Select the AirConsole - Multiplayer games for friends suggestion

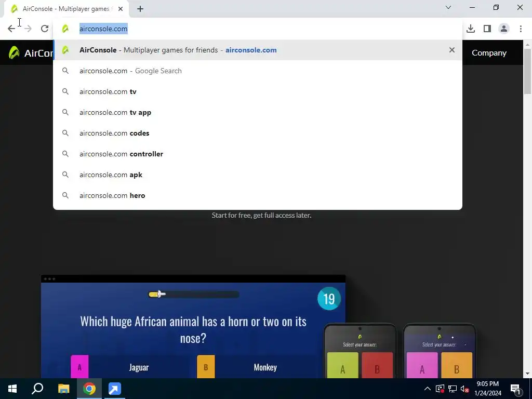click(258, 50)
